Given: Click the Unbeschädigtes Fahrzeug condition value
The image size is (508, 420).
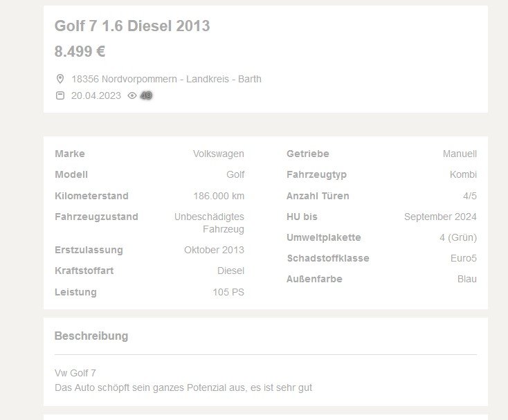Looking at the screenshot, I should [x=209, y=223].
